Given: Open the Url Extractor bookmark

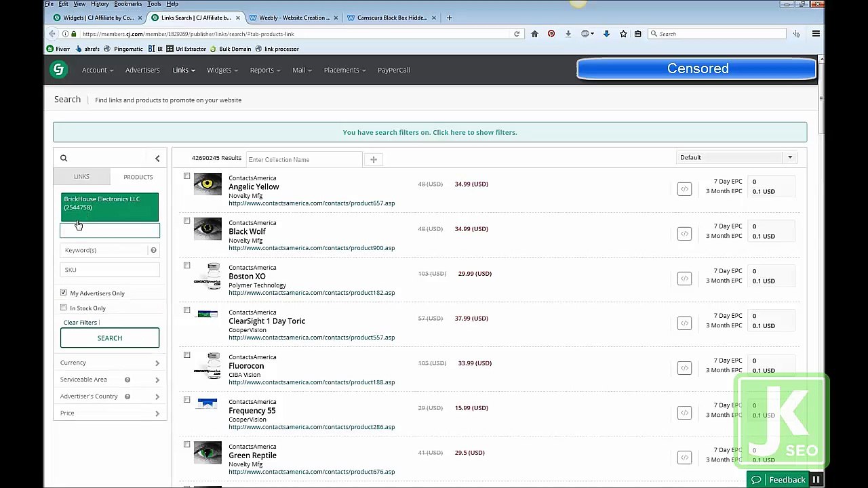Looking at the screenshot, I should [x=186, y=49].
